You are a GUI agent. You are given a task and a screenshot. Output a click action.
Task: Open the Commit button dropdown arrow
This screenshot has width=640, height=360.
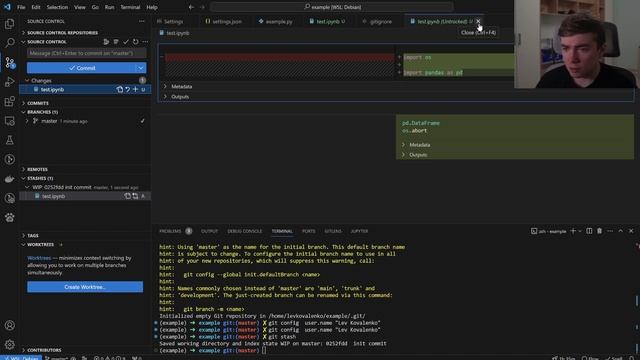(x=141, y=68)
